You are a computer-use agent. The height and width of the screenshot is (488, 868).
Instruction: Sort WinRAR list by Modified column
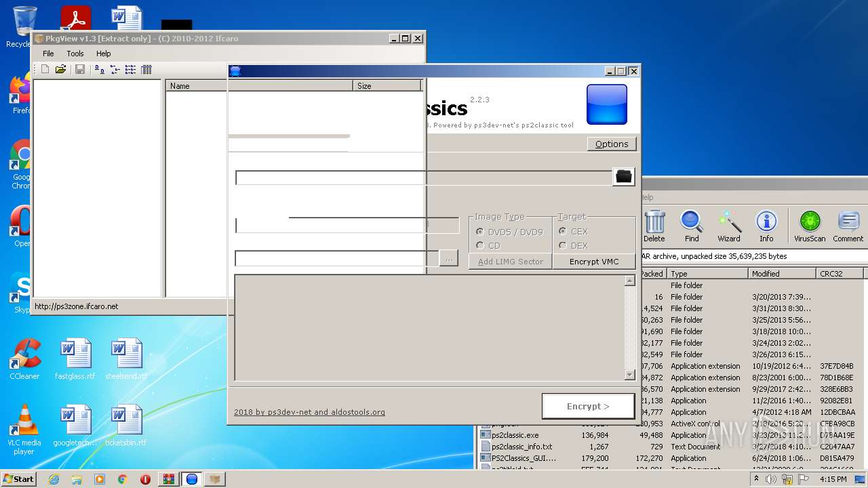click(x=782, y=274)
